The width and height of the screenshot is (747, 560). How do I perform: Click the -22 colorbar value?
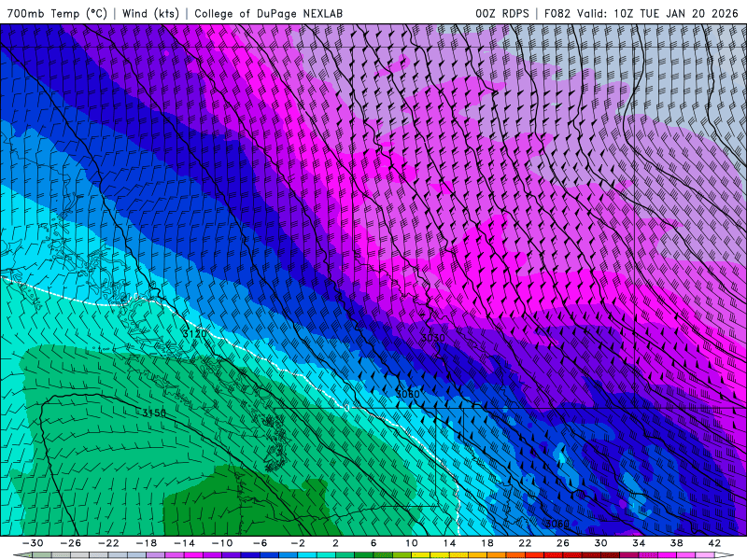click(108, 543)
